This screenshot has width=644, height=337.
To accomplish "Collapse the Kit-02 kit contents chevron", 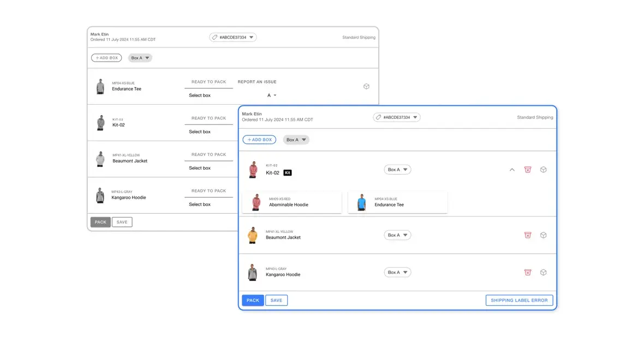I will (x=512, y=170).
